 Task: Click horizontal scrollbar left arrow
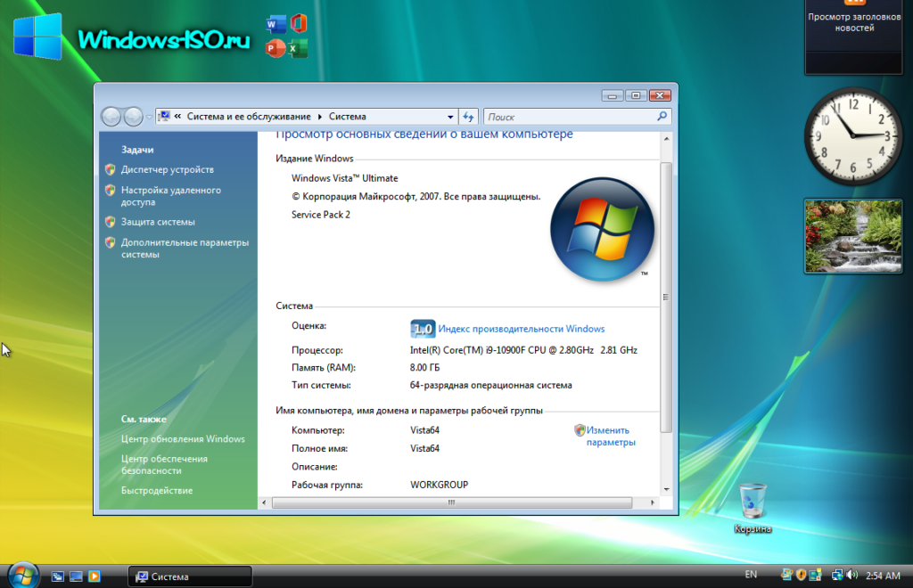point(264,502)
